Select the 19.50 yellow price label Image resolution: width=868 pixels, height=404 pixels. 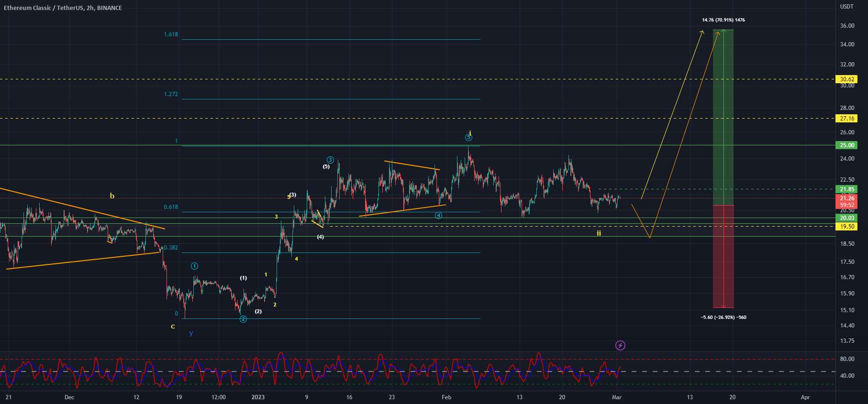click(x=847, y=227)
